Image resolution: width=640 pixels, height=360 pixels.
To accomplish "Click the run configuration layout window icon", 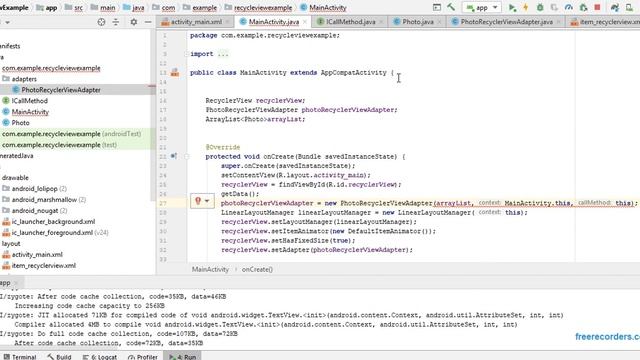I will click(x=437, y=7).
